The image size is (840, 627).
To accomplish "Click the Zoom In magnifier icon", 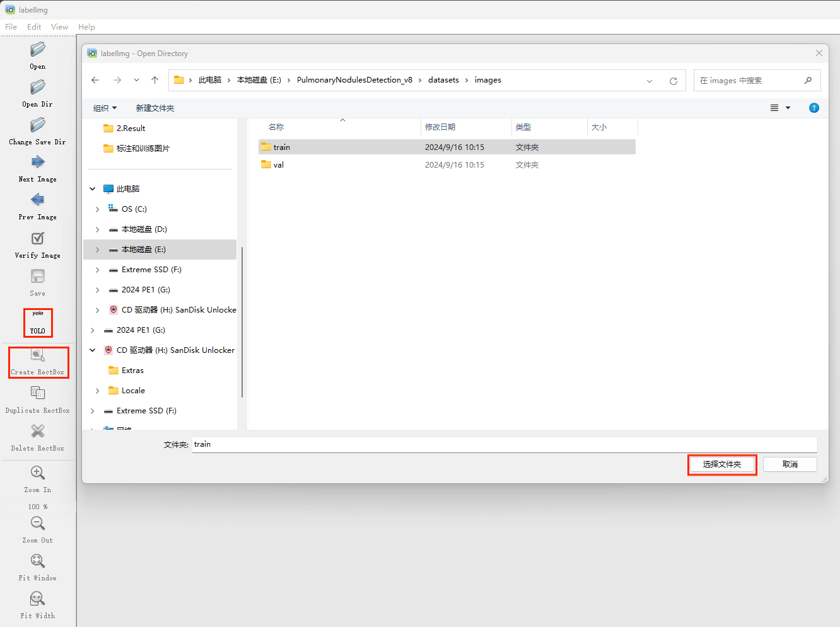I will [x=38, y=473].
